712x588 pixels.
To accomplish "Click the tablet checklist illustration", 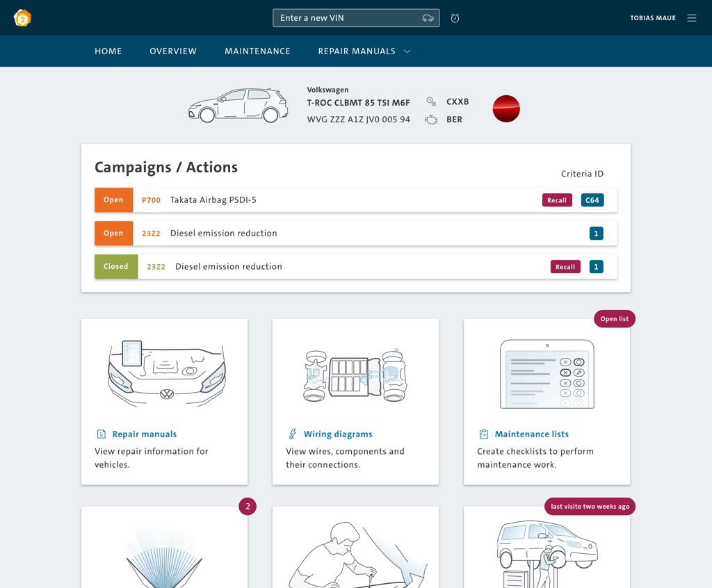I will coord(547,374).
